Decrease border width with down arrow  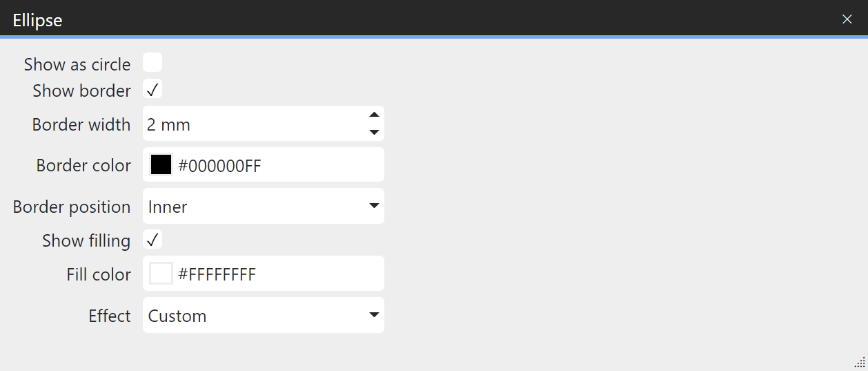coord(374,132)
